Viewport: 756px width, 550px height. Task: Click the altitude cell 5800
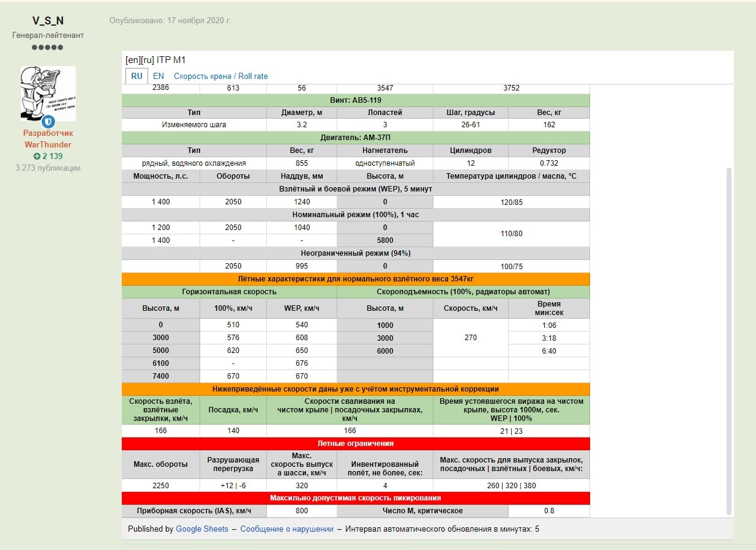[x=385, y=240]
